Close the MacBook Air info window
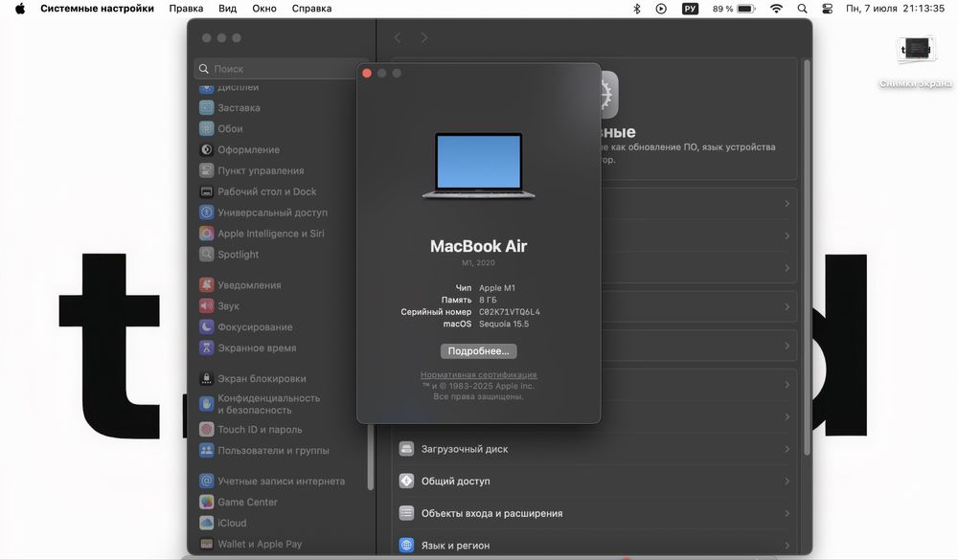 coord(367,74)
